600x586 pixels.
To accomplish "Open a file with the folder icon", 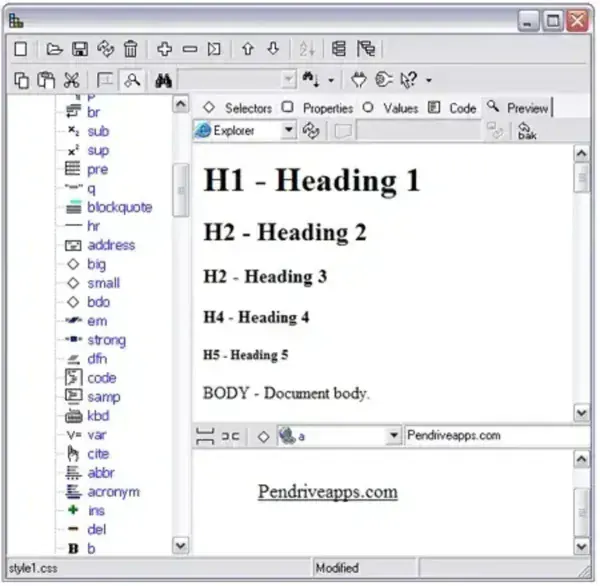I will 54,49.
